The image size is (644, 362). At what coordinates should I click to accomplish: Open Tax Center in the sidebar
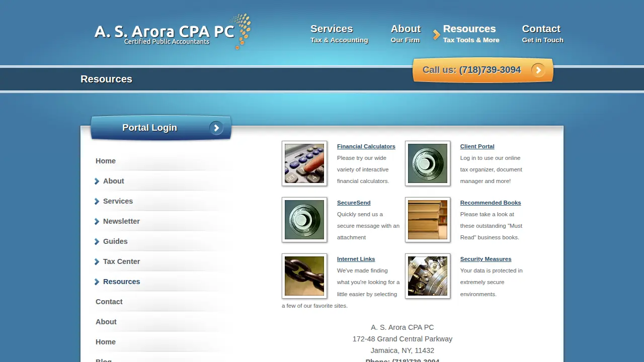click(121, 261)
